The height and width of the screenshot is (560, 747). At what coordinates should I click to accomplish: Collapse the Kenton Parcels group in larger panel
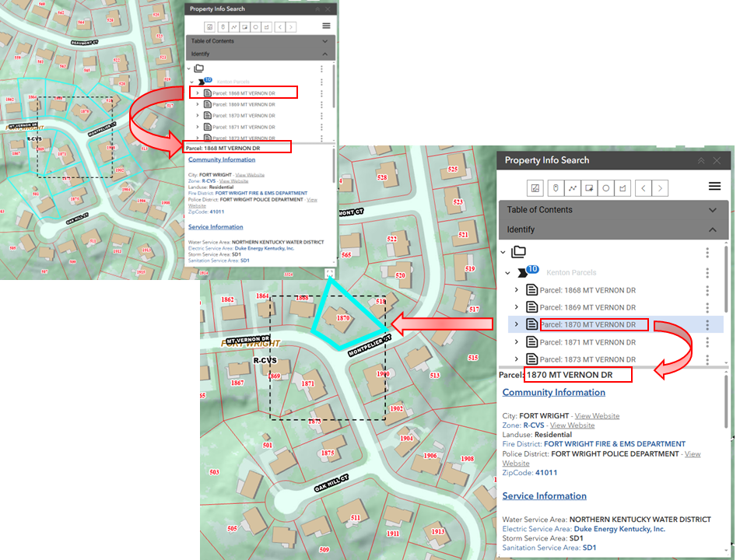tap(508, 273)
